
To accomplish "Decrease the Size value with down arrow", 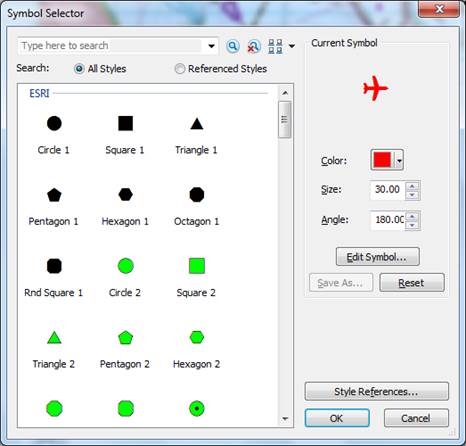I will [412, 195].
